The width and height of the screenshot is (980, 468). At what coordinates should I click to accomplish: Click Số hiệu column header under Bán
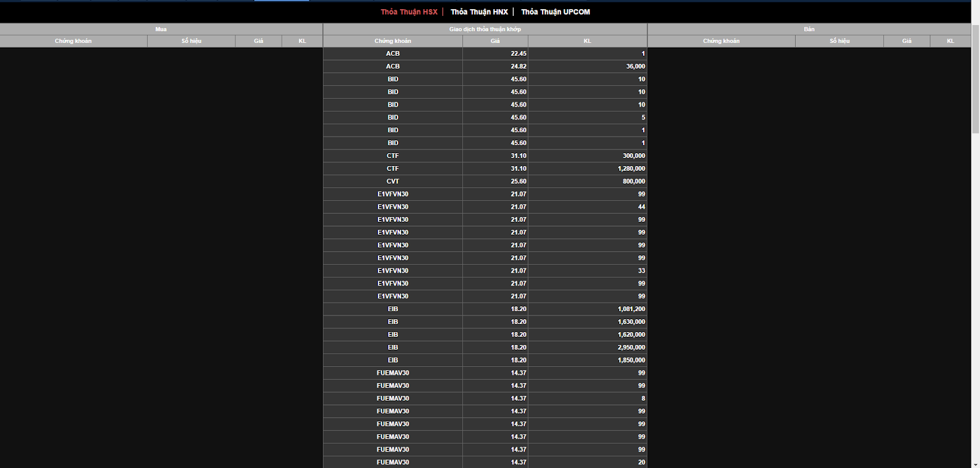pos(839,41)
